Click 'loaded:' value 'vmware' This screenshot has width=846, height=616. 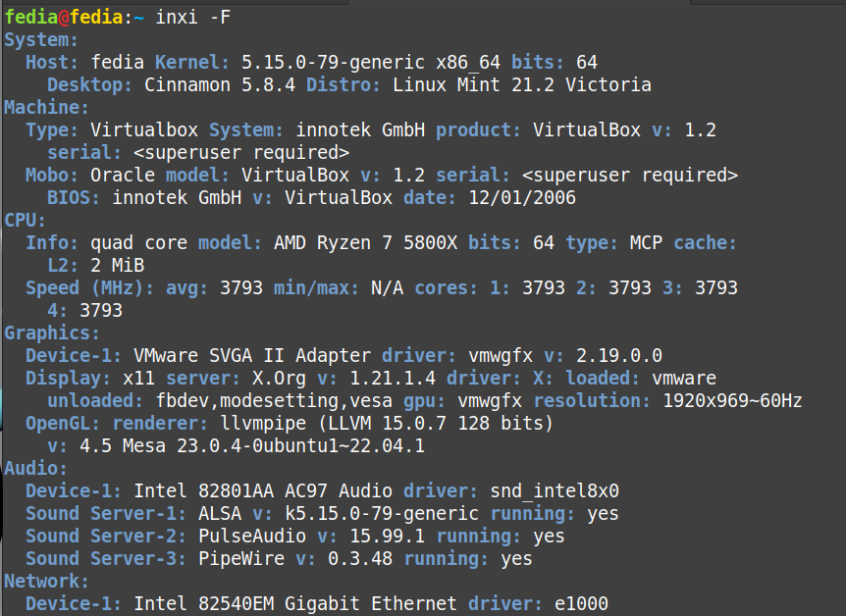click(684, 379)
